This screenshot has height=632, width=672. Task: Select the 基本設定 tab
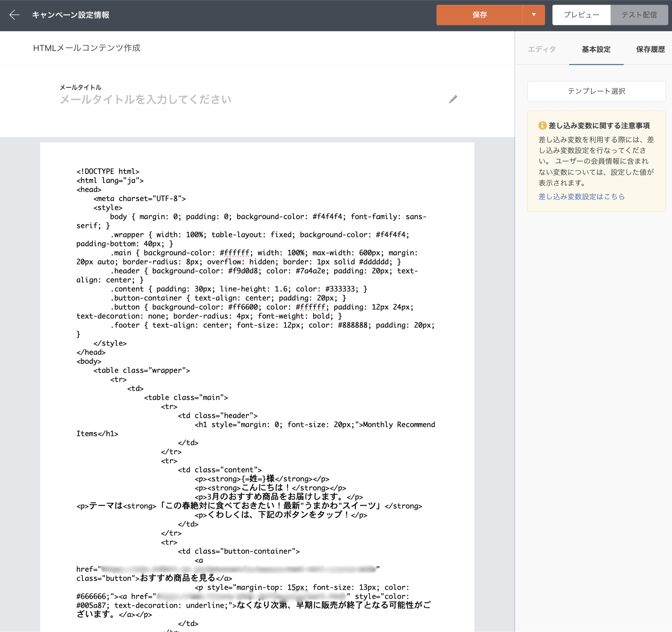pyautogui.click(x=596, y=49)
